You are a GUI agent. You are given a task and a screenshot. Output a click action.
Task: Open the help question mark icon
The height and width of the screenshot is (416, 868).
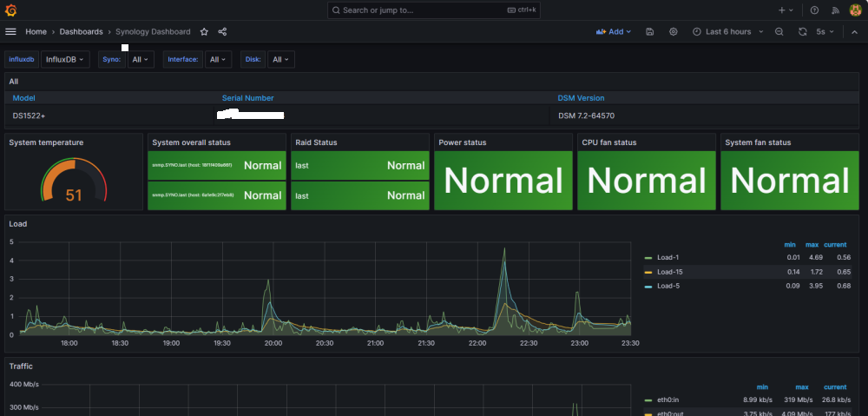click(x=814, y=10)
